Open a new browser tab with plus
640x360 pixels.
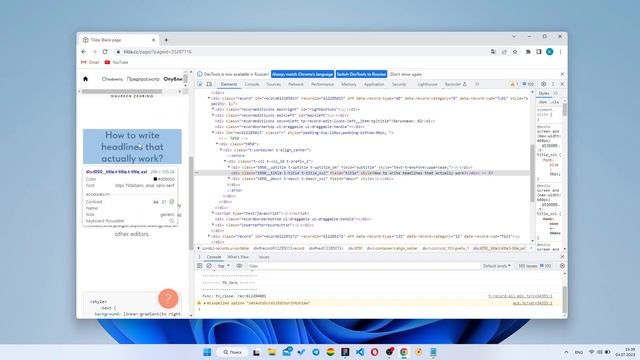(x=166, y=40)
